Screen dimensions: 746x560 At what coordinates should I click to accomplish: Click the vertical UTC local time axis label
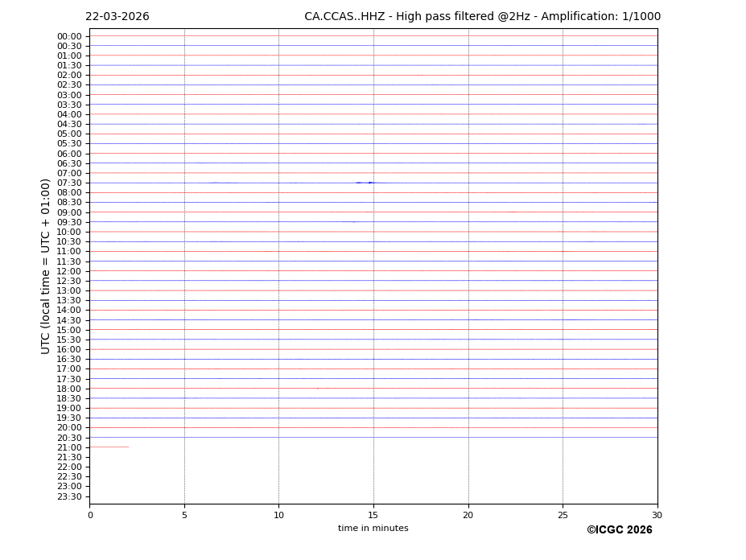pyautogui.click(x=46, y=266)
